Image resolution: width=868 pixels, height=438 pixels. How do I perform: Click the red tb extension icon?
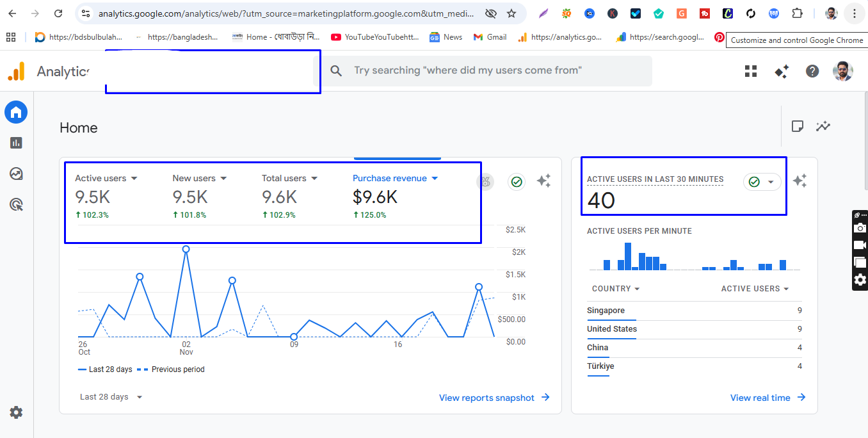[x=704, y=13]
